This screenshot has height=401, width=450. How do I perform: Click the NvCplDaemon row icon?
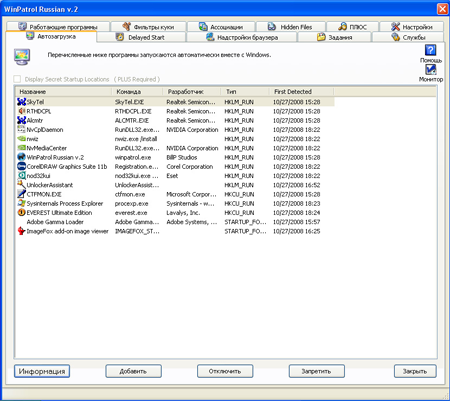tap(21, 129)
